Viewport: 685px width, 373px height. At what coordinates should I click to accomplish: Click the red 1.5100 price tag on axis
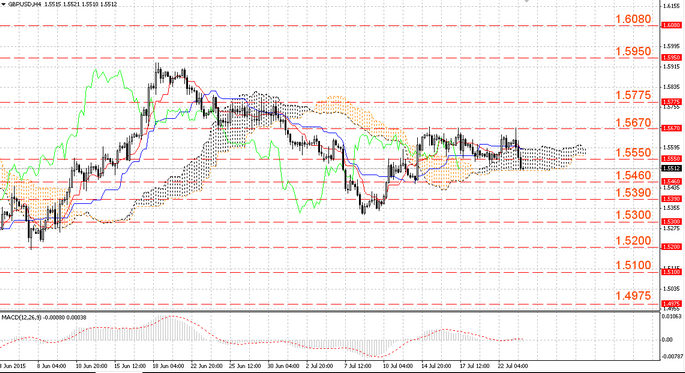pos(671,272)
